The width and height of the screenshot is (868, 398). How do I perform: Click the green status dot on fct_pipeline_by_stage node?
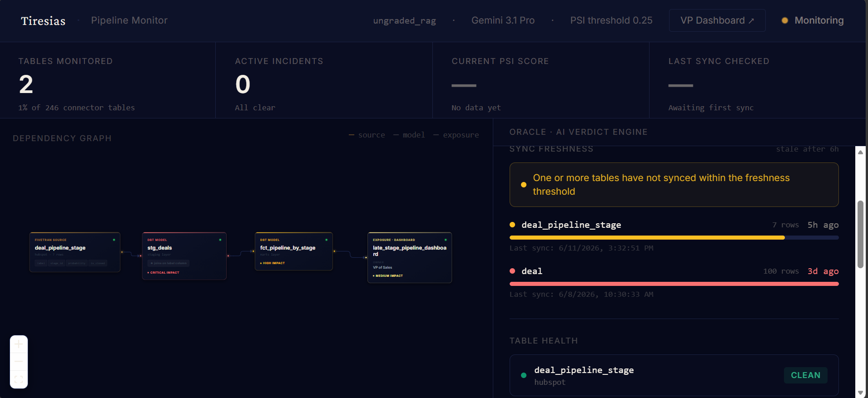[327, 240]
